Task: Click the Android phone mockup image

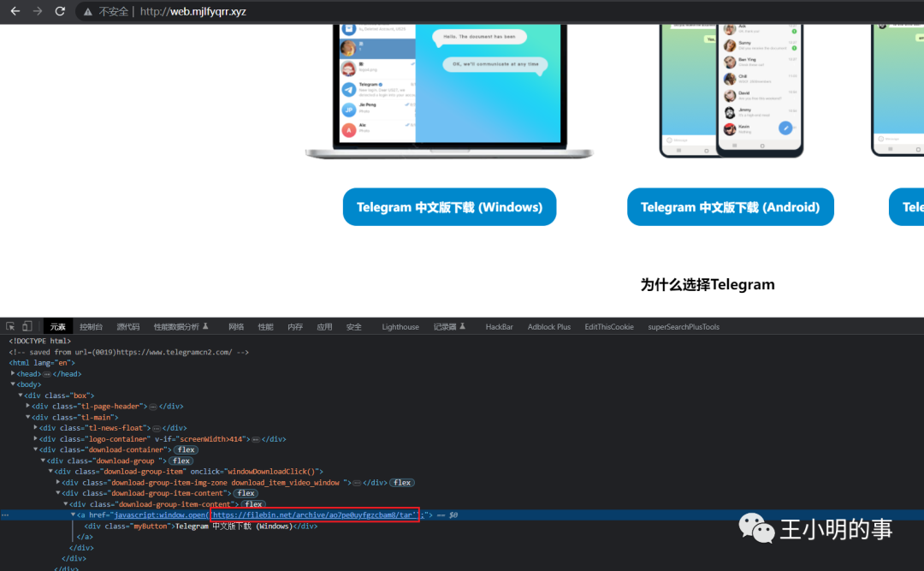Action: coord(731,91)
